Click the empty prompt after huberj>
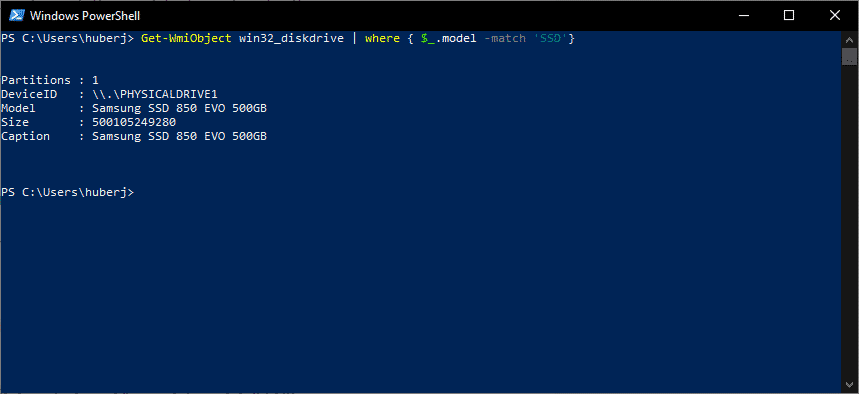Viewport: 859px width, 394px height. (140, 192)
